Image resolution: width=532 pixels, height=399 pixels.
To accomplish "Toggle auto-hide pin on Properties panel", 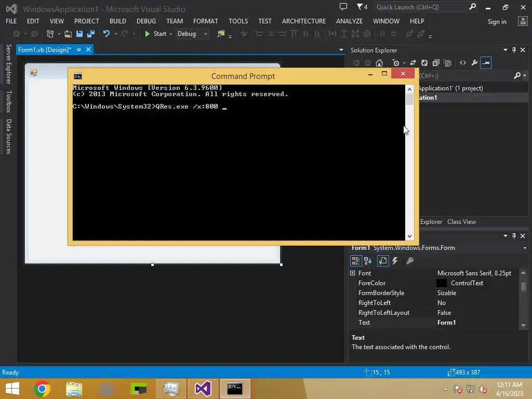I will [514, 236].
